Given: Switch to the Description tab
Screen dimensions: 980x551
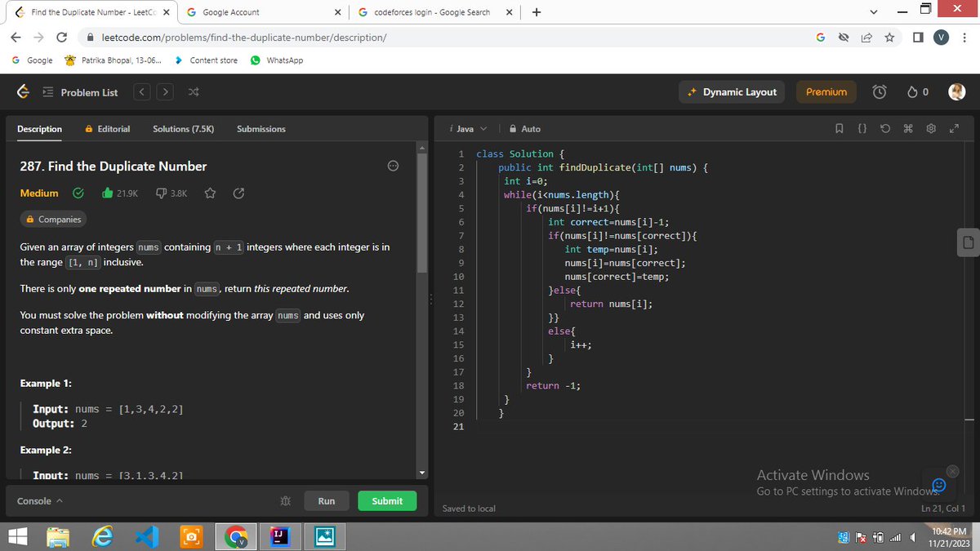Looking at the screenshot, I should (39, 129).
